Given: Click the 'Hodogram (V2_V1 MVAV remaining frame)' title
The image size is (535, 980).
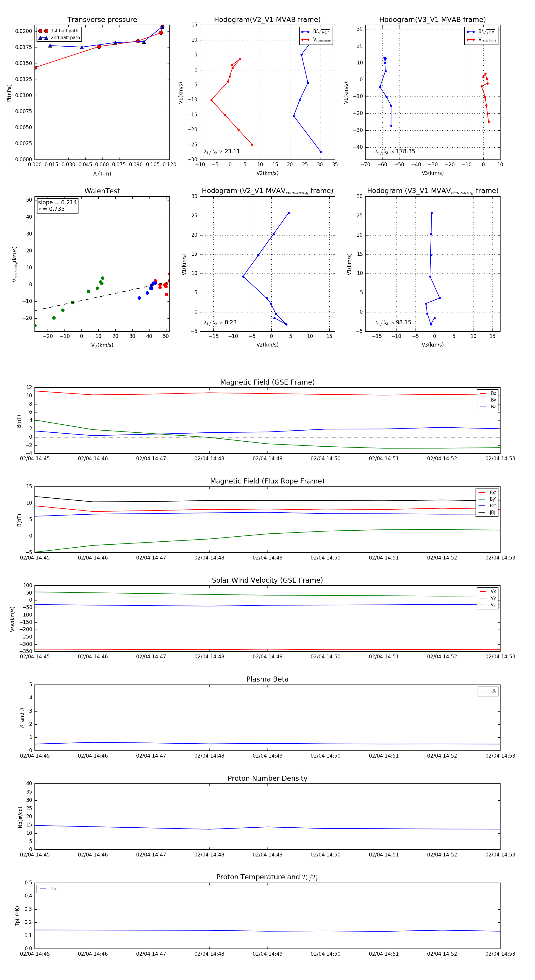Looking at the screenshot, I should click(267, 191).
